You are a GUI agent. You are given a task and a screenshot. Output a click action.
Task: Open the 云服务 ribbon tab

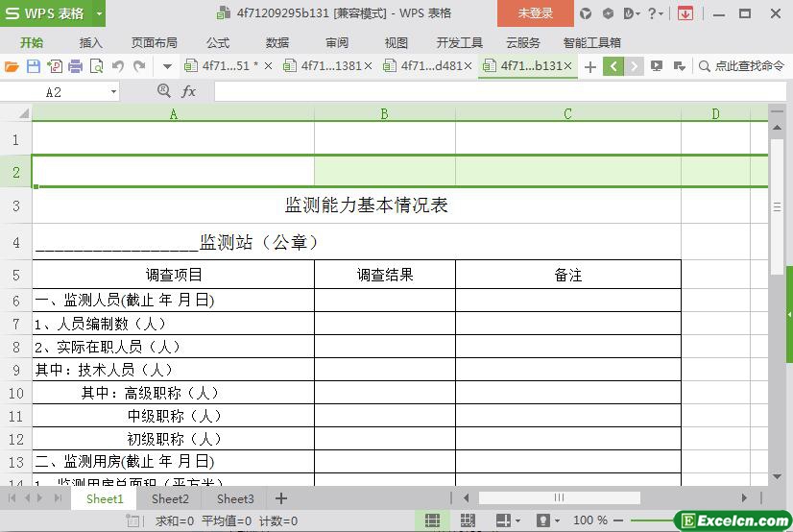[x=523, y=42]
